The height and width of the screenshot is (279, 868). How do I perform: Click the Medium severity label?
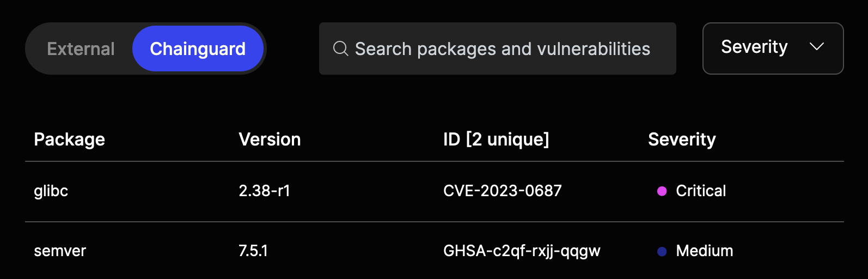[x=704, y=251]
